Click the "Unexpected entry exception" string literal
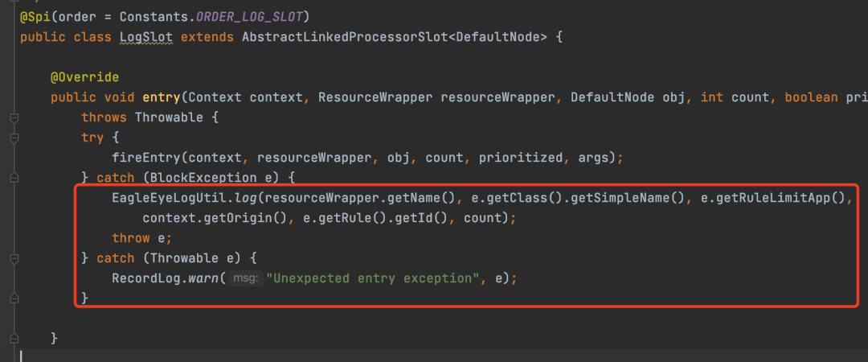The image size is (868, 362). [x=373, y=278]
